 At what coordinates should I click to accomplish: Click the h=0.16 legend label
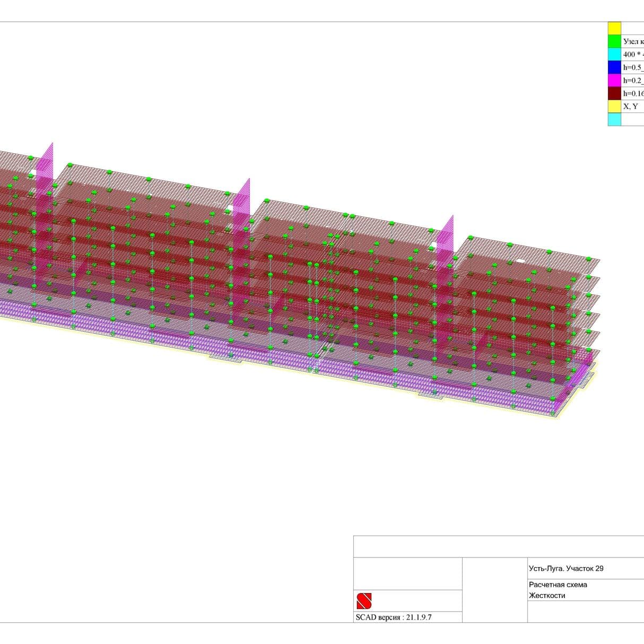tap(633, 93)
